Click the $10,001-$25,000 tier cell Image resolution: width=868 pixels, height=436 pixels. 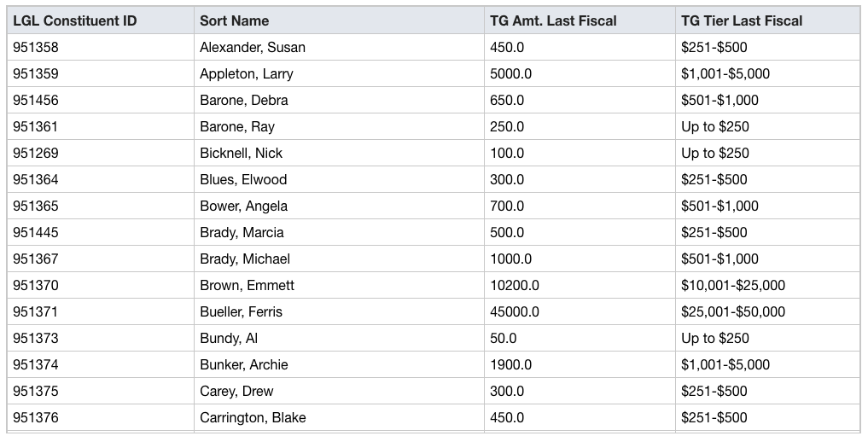[x=732, y=286]
